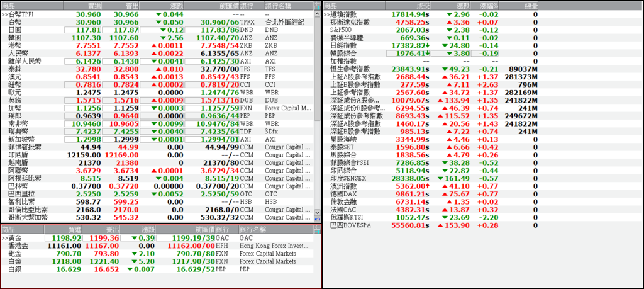The image size is (644, 289).
Task: Click the gray left-arrow in forex panel header
Action: point(318,3)
